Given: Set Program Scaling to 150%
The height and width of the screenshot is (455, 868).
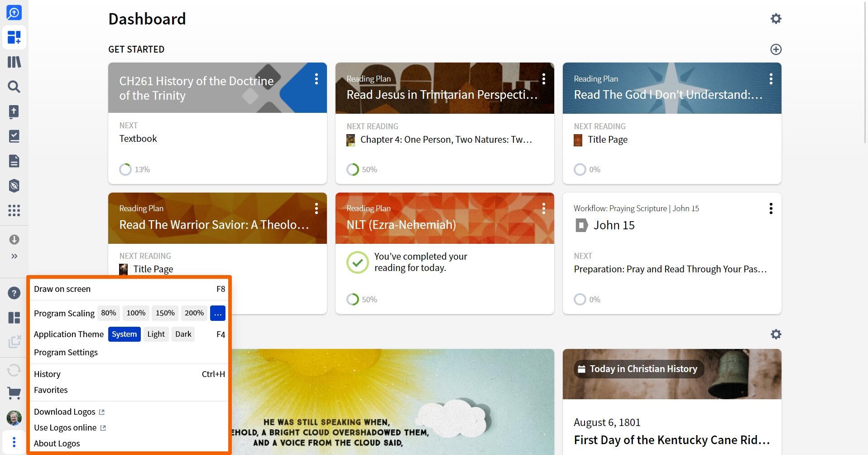Looking at the screenshot, I should point(165,313).
